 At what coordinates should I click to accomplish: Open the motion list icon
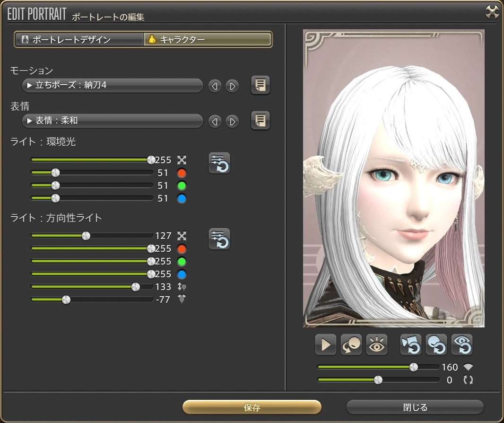click(260, 85)
